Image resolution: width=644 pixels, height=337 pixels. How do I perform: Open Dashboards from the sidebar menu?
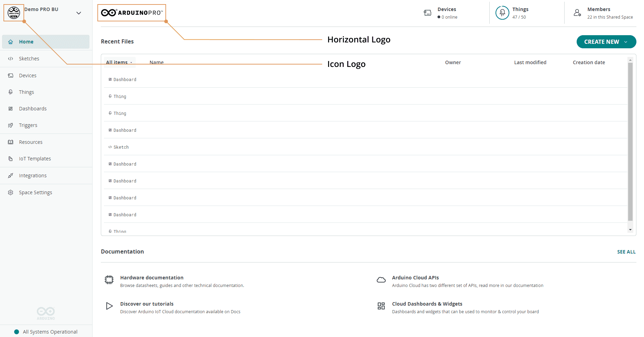pyautogui.click(x=33, y=109)
